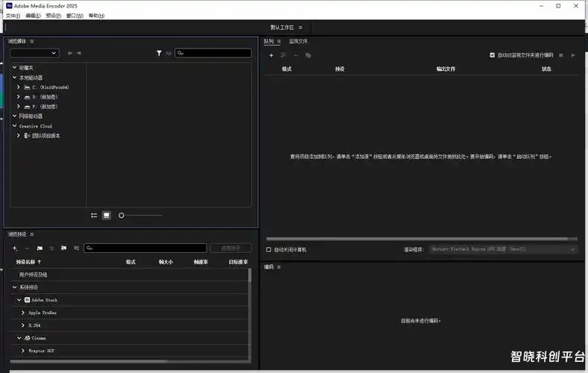The width and height of the screenshot is (588, 373).
Task: Click the add output icon in queue toolbar
Action: (x=283, y=55)
